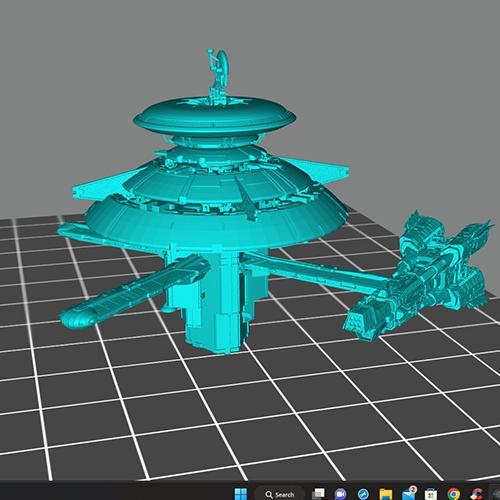Open Task View from the taskbar
Image resolution: width=500 pixels, height=500 pixels.
coord(319,494)
